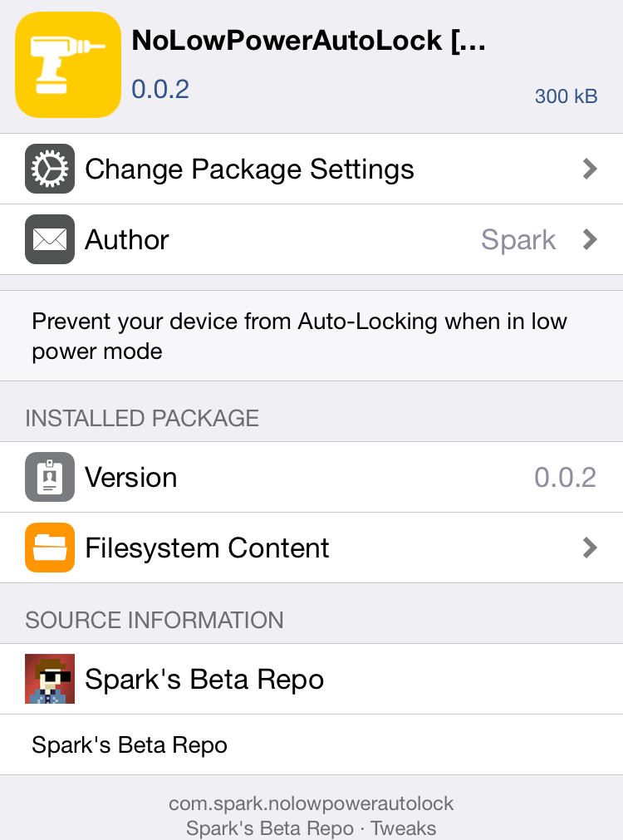Screen dimensions: 623x840
Task: Tap the Version ID badge icon
Action: (50, 477)
